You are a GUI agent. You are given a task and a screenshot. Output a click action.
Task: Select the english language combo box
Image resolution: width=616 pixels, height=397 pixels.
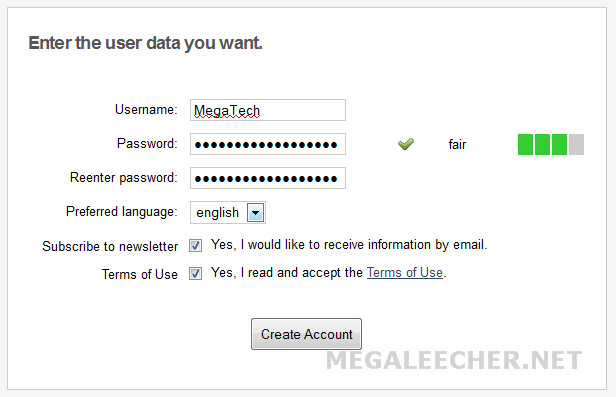click(x=228, y=212)
